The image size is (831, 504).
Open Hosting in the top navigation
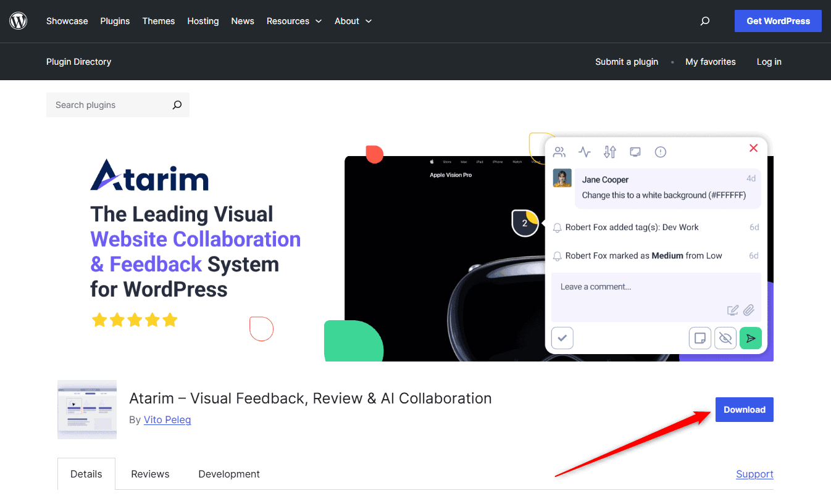[203, 21]
